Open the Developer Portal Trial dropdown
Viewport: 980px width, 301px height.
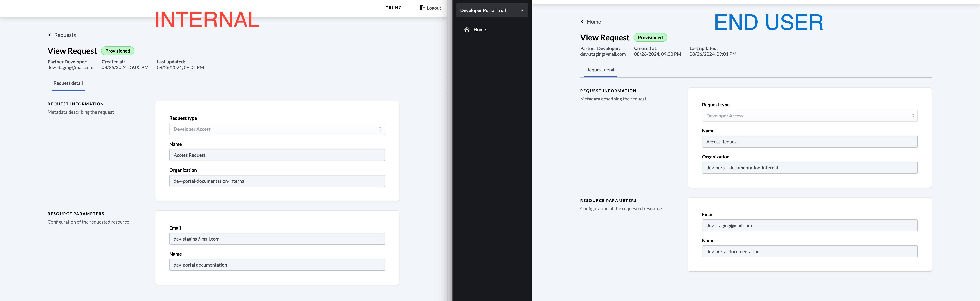coord(491,10)
